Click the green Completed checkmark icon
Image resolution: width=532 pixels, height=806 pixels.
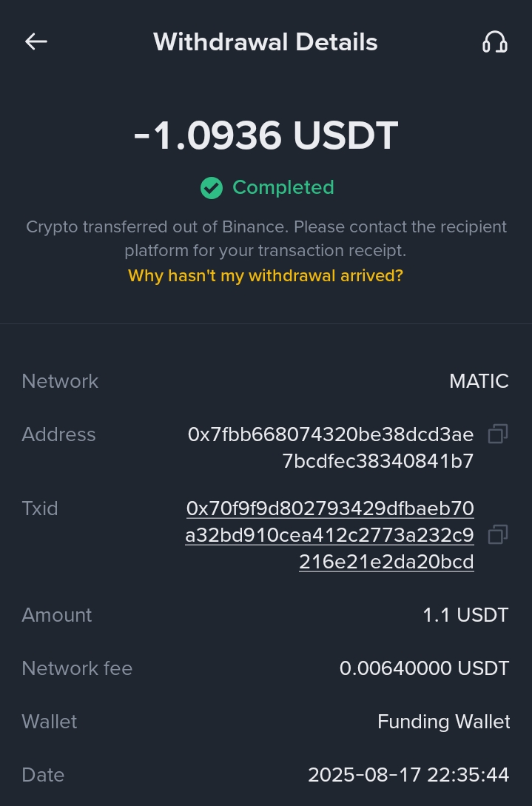click(212, 188)
